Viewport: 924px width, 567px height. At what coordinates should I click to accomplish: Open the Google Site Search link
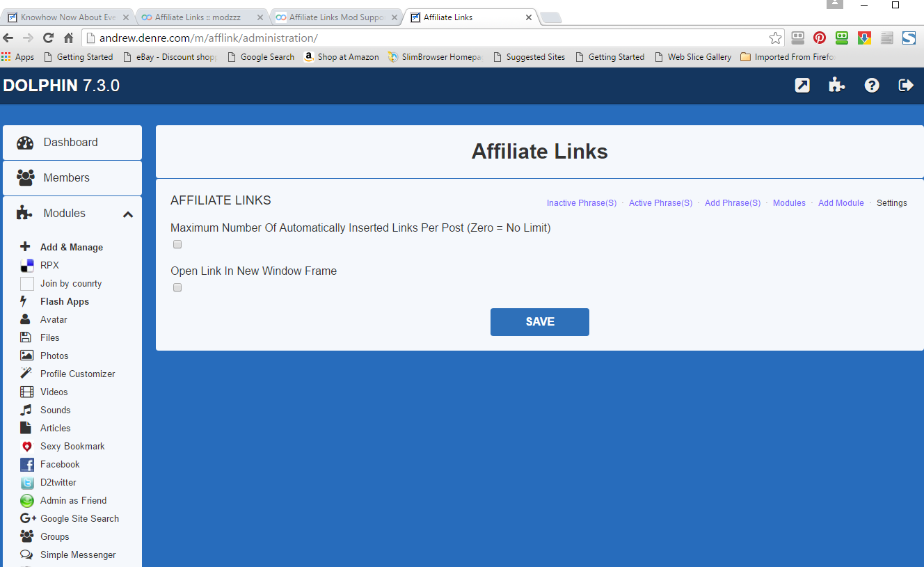pyautogui.click(x=79, y=518)
